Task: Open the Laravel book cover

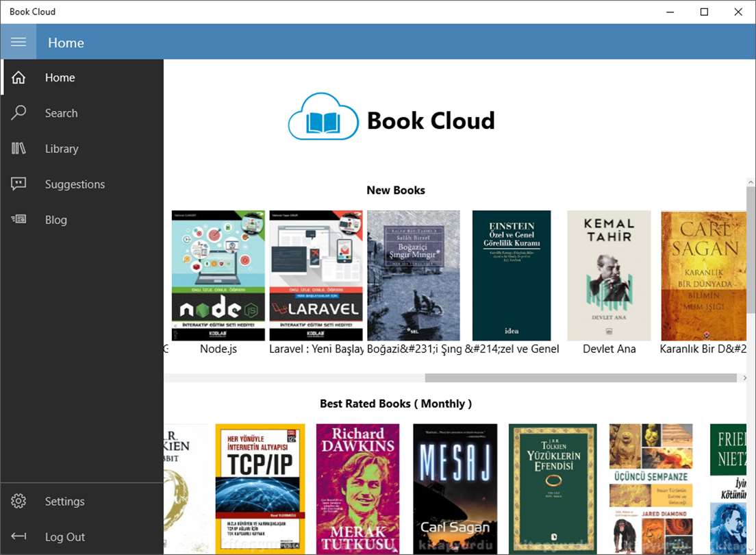Action: pos(316,275)
